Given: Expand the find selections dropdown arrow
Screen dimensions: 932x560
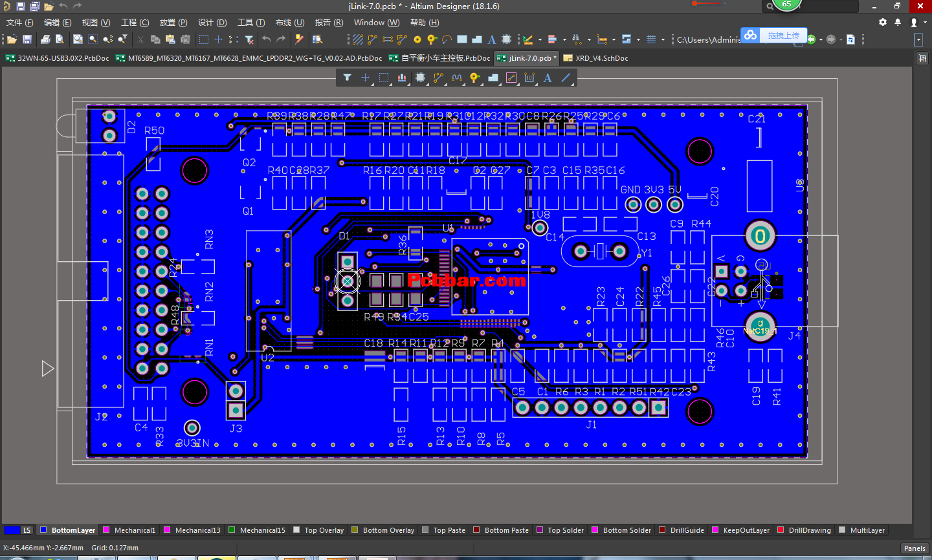Looking at the screenshot, I should click(x=589, y=39).
